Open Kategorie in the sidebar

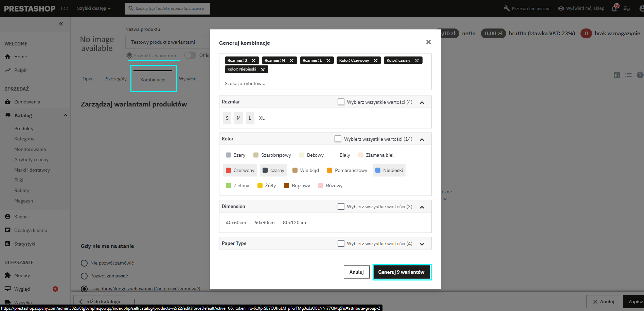[x=24, y=139]
